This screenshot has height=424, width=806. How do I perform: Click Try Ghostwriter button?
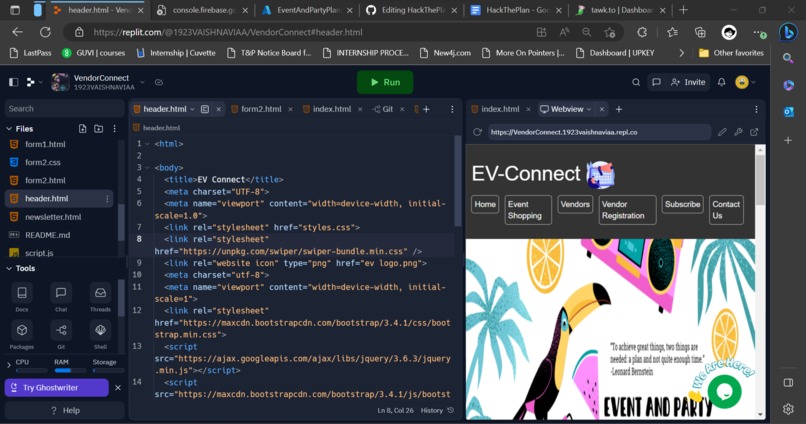tap(57, 388)
